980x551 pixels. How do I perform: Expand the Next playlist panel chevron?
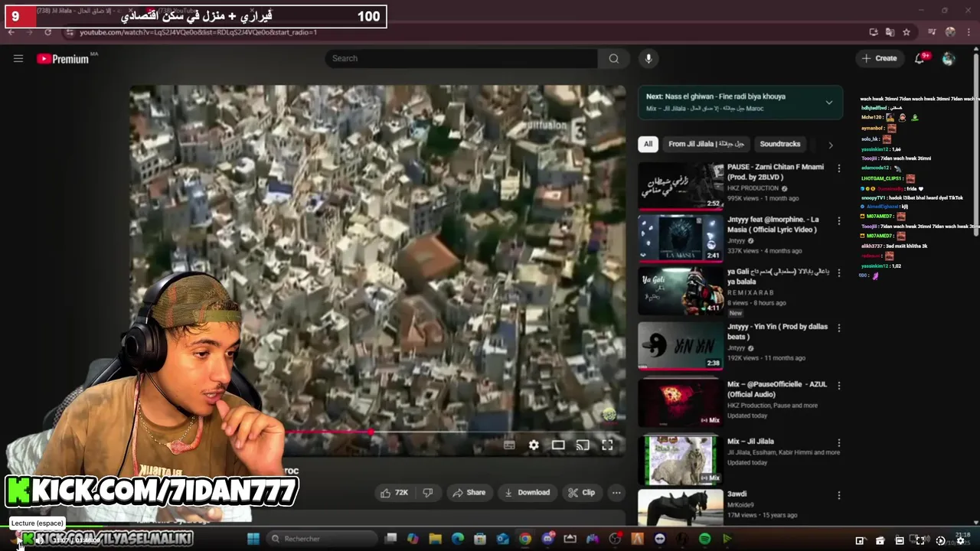pos(828,103)
